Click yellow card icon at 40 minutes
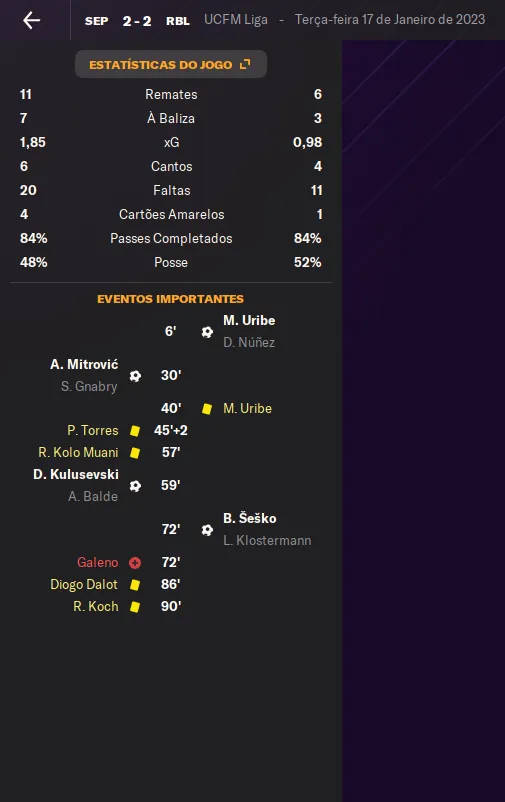This screenshot has height=802, width=505. click(207, 409)
